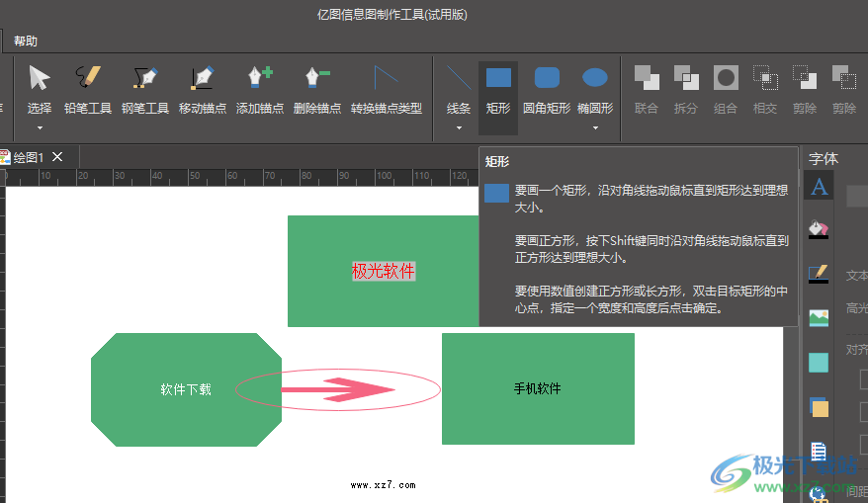Apply the 相交 intersect operation
This screenshot has width=868, height=503.
(765, 89)
